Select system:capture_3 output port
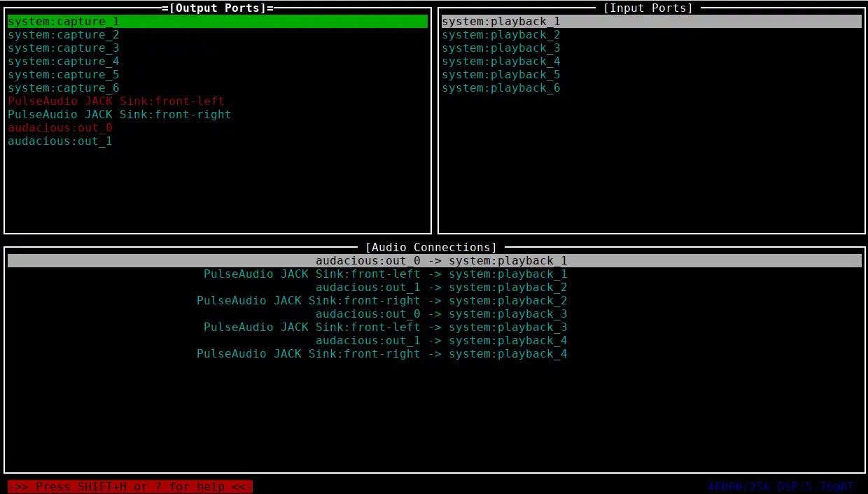 [64, 48]
